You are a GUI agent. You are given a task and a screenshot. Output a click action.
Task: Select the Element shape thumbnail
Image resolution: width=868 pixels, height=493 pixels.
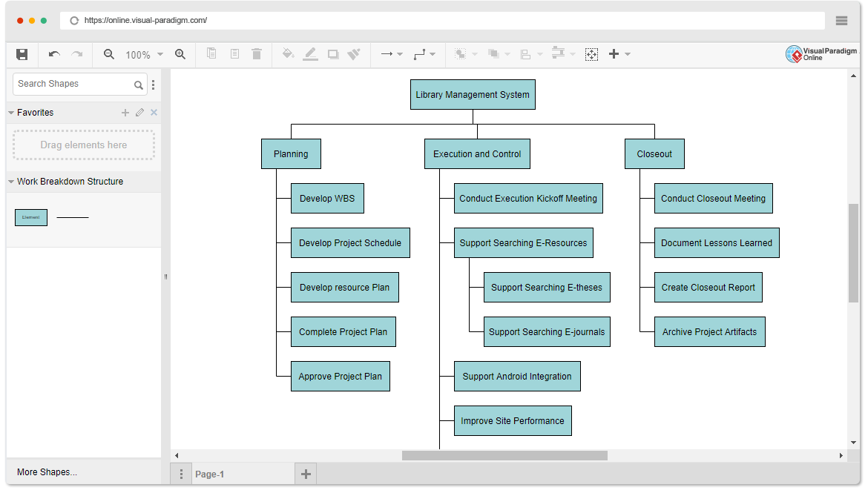point(31,217)
